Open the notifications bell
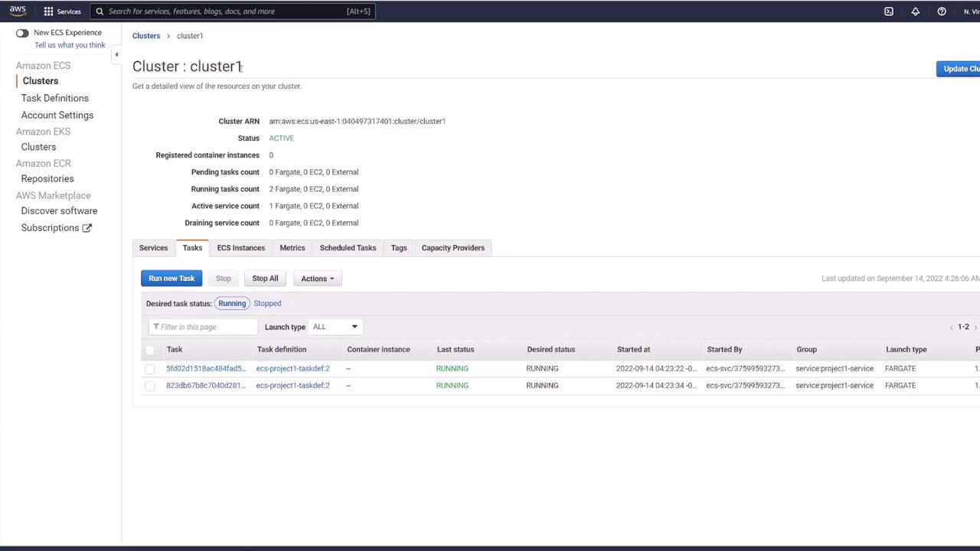The width and height of the screenshot is (980, 551). pos(915,11)
